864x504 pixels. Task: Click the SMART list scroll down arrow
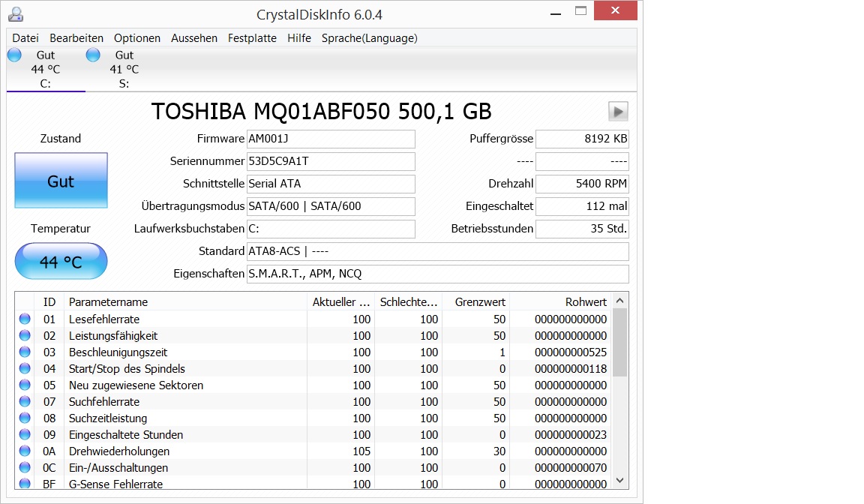pos(620,481)
